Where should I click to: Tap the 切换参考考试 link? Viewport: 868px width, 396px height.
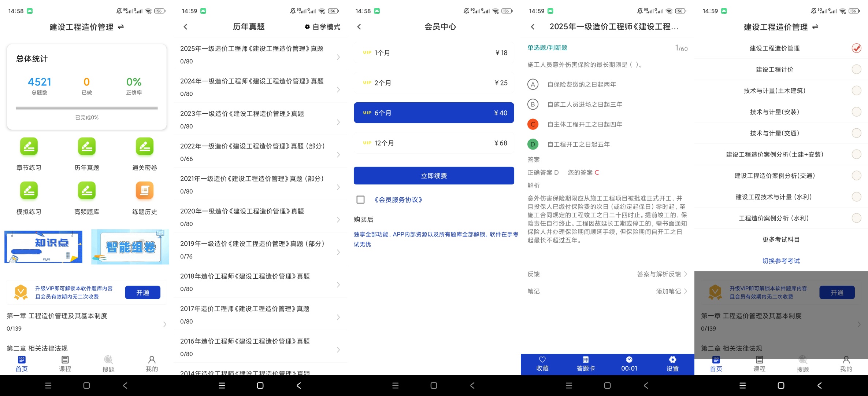(x=781, y=261)
